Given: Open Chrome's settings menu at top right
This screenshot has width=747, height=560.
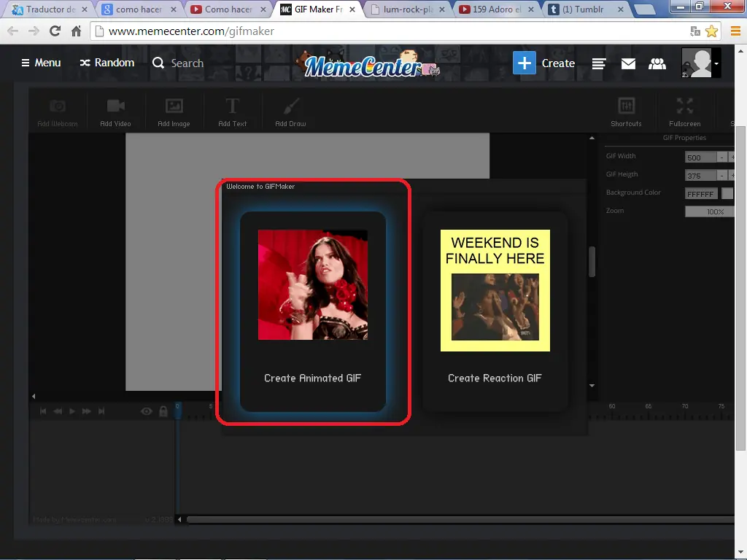Looking at the screenshot, I should [735, 31].
